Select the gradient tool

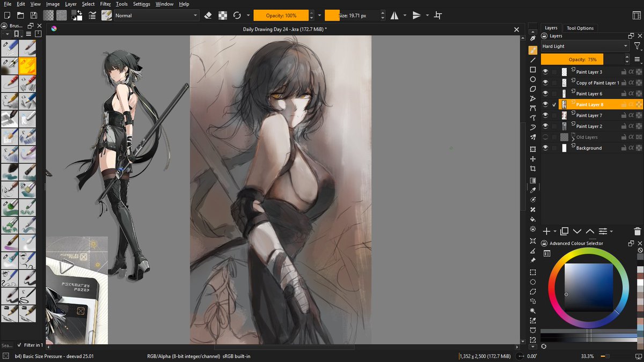[x=533, y=180]
